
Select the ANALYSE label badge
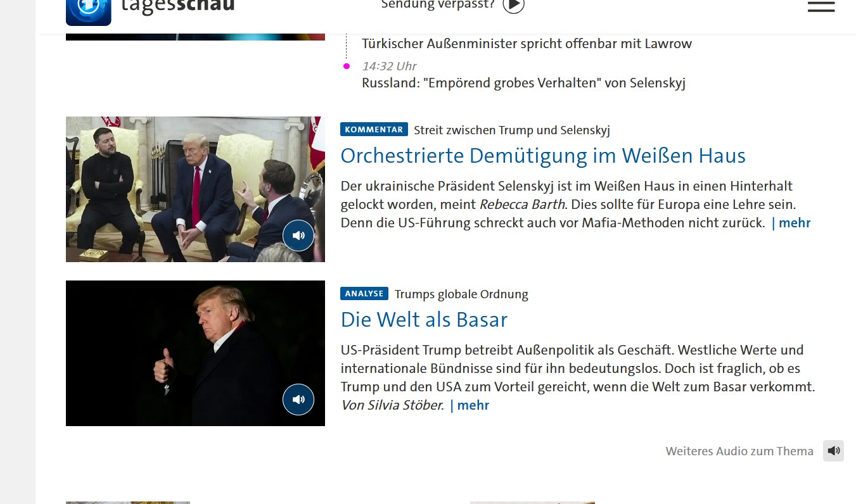(364, 293)
